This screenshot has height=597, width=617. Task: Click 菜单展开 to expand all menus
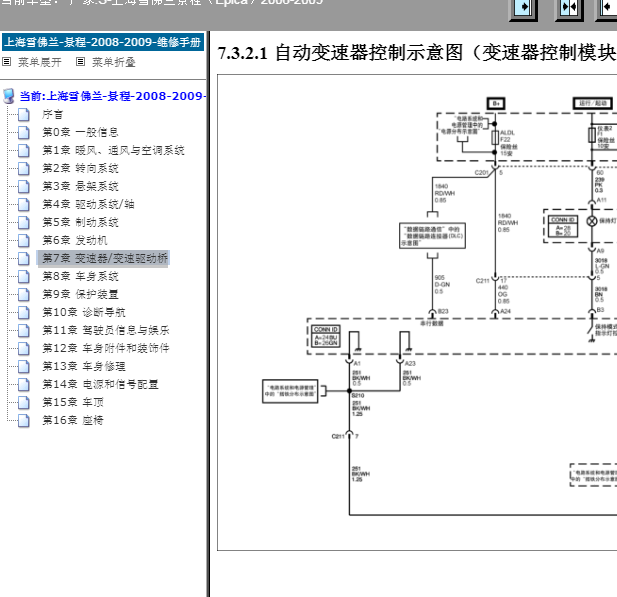pos(40,62)
